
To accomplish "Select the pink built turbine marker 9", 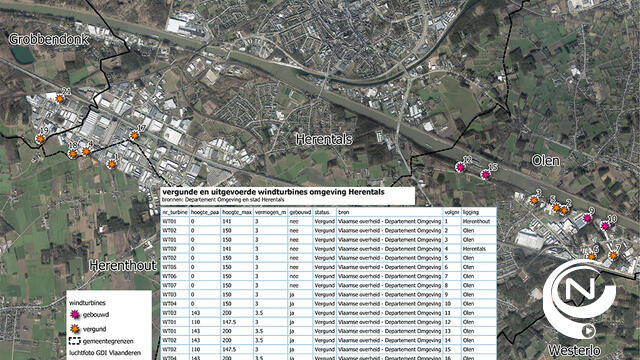I will tap(587, 218).
